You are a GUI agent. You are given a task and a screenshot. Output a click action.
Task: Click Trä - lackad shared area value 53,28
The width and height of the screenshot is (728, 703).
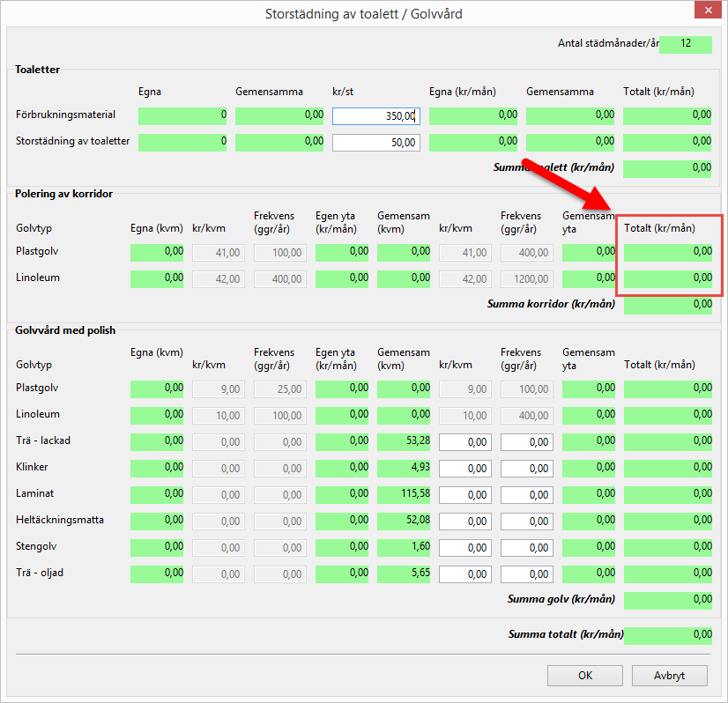[404, 441]
